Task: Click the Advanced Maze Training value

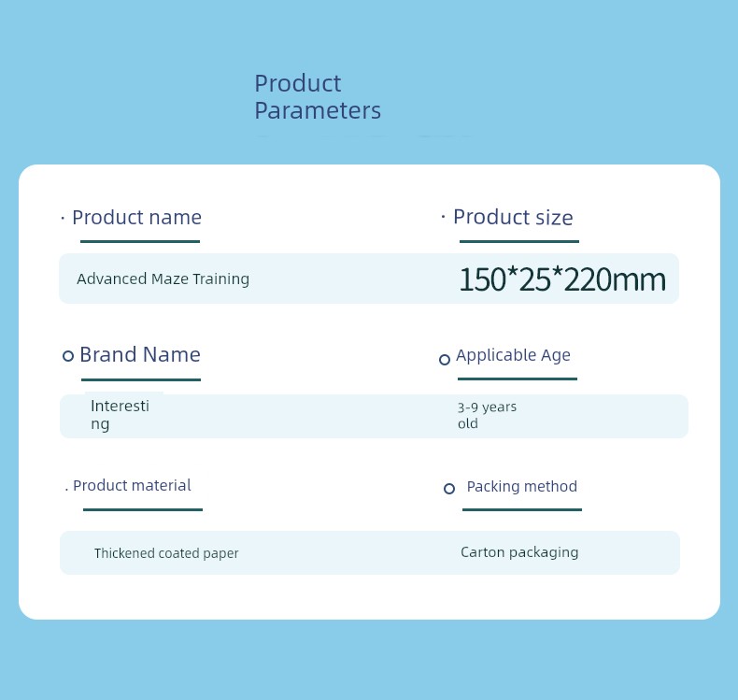Action: click(163, 279)
